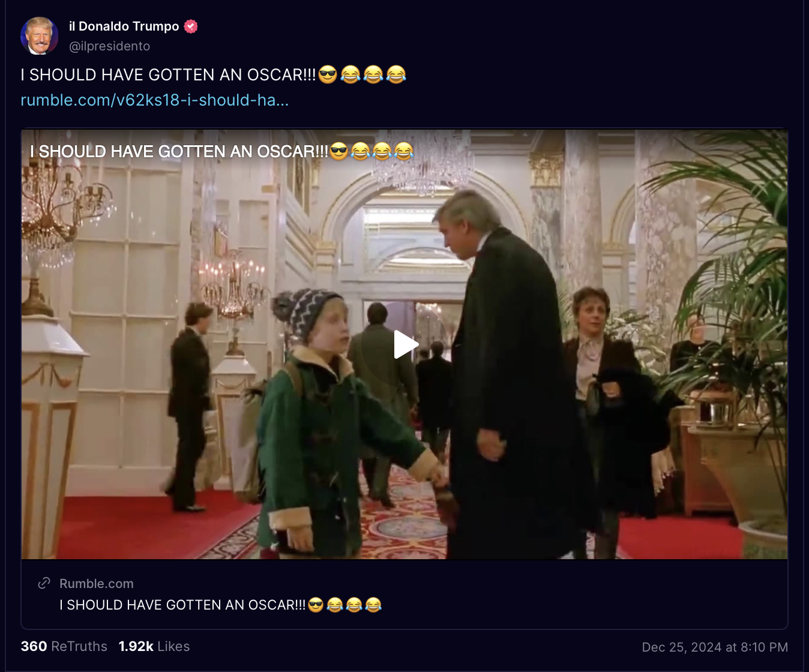Select the il Donaldo Trumpo display name
This screenshot has width=809, height=672.
point(124,26)
